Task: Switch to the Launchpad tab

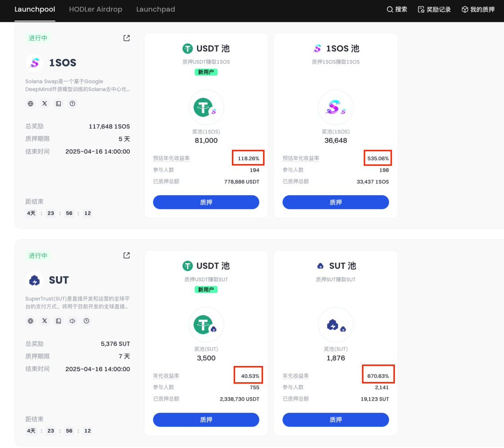Action: (x=155, y=9)
